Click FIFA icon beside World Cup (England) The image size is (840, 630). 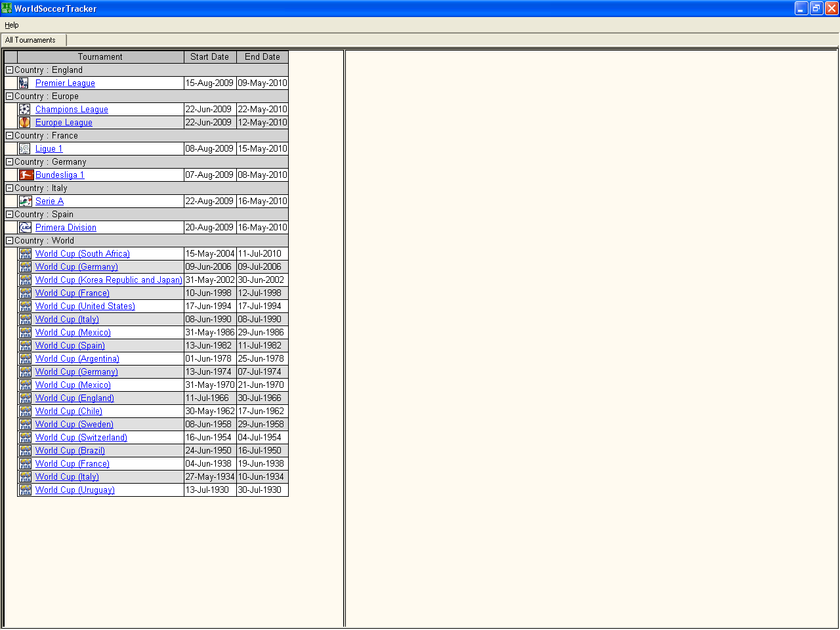[x=26, y=398]
